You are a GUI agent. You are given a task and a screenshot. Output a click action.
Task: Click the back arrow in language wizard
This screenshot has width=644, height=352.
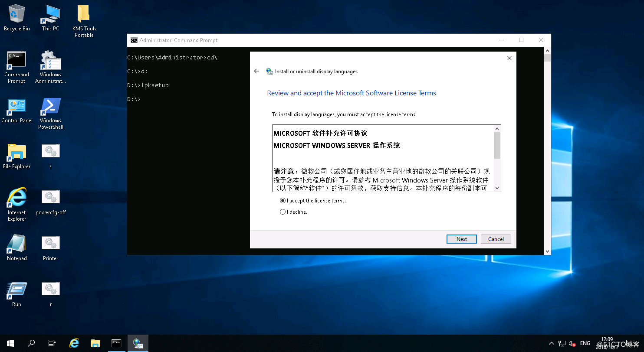tap(256, 71)
